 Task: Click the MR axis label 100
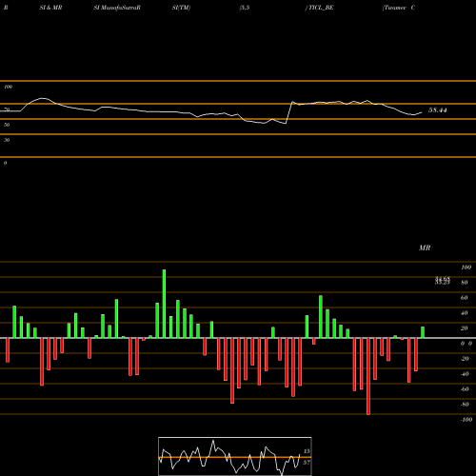click(466, 268)
